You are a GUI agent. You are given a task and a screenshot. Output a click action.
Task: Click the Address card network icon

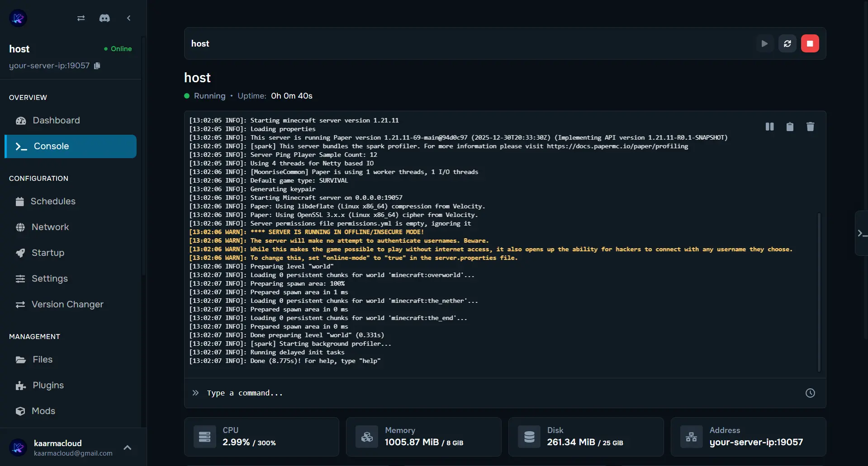[692, 437]
